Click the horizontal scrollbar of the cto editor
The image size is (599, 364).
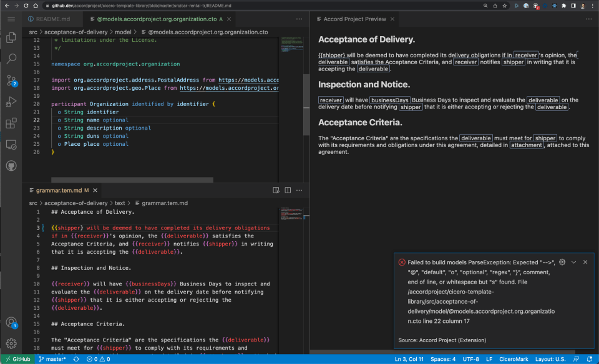pyautogui.click(x=132, y=180)
